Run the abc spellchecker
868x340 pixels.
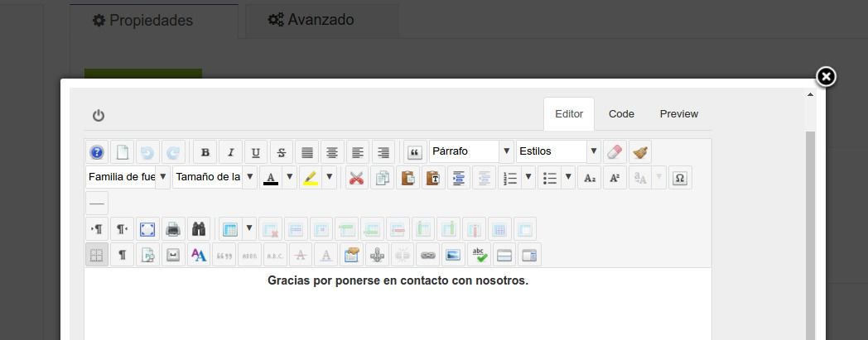coord(479,254)
